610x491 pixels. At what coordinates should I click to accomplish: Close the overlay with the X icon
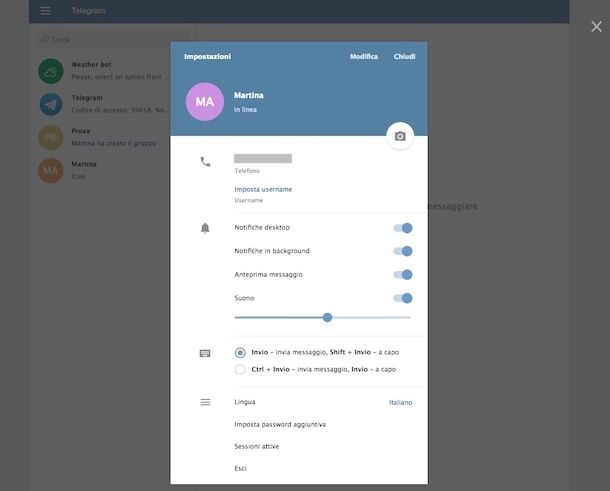pyautogui.click(x=596, y=26)
